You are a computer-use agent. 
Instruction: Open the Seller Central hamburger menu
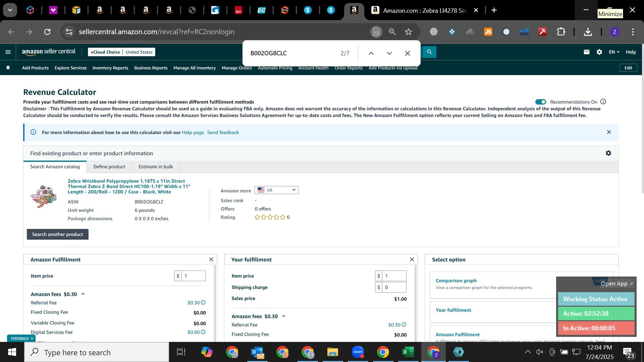point(8,52)
